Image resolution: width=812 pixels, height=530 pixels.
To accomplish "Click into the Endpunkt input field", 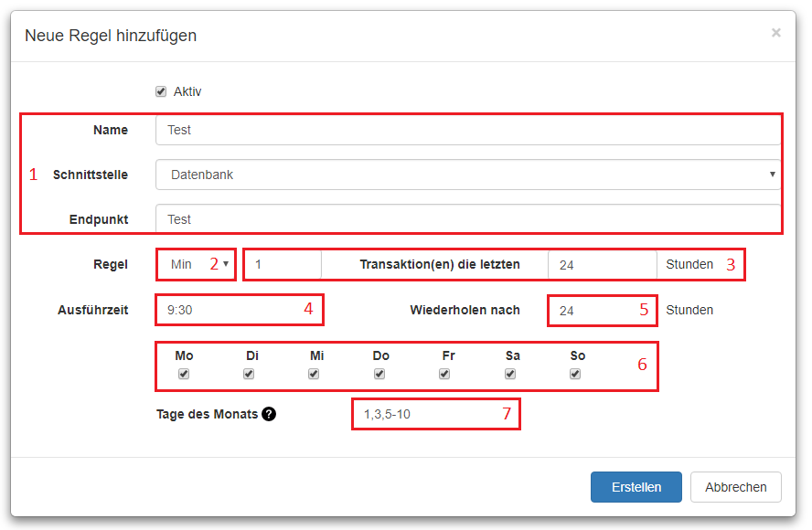I will coord(468,219).
